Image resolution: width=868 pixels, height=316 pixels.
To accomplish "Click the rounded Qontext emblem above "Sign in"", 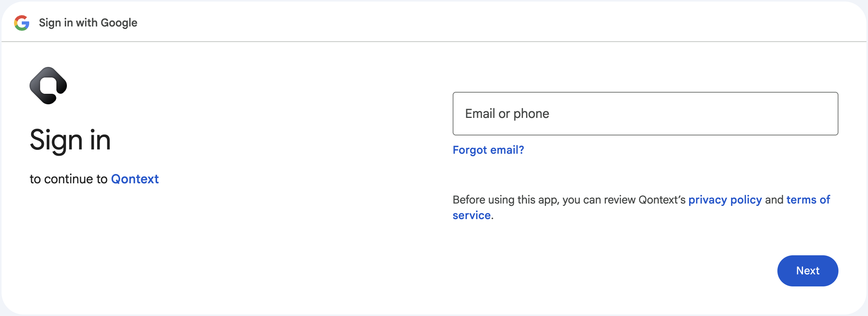I will tap(48, 85).
